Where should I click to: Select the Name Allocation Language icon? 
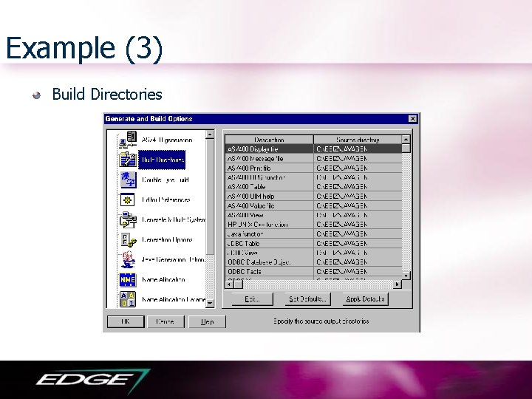128,299
